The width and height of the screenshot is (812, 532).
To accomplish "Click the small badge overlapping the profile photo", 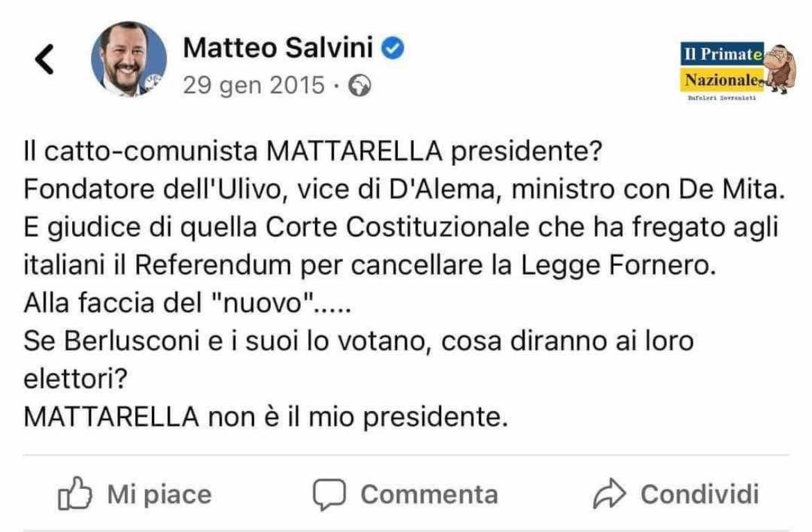I will 153,83.
